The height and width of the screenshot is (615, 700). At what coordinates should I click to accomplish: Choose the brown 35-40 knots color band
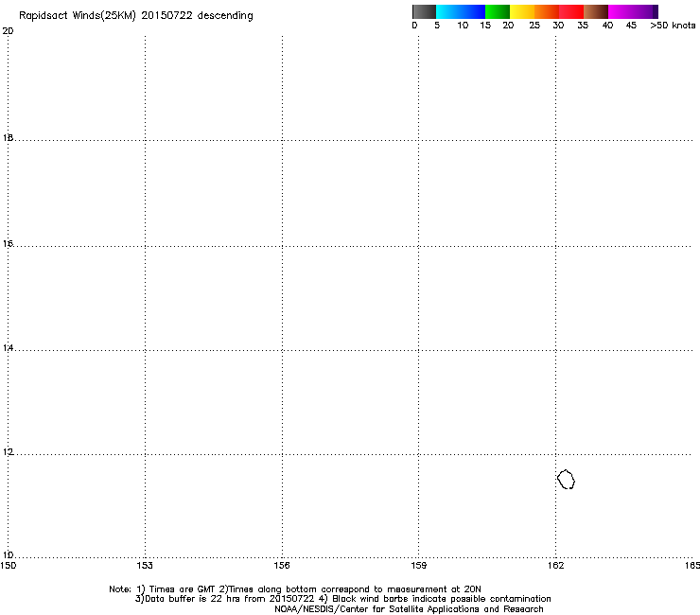(x=596, y=11)
